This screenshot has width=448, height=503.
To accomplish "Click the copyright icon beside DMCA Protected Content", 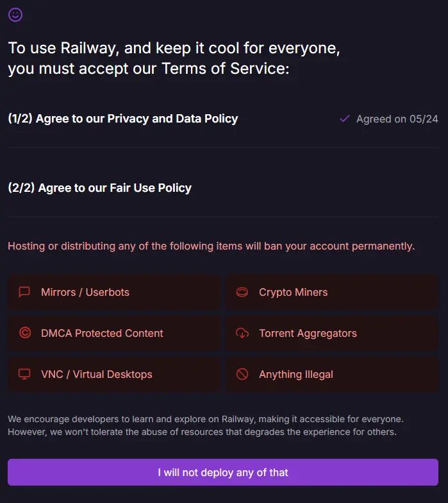I will pyautogui.click(x=24, y=332).
